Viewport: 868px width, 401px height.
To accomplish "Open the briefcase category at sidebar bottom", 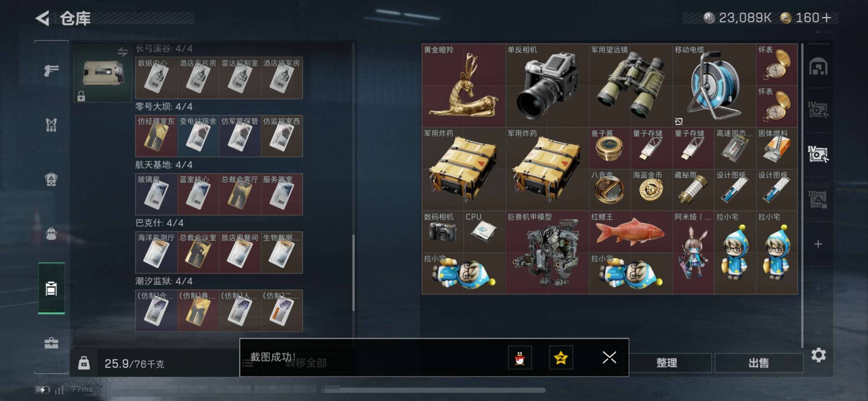I will coord(51,343).
